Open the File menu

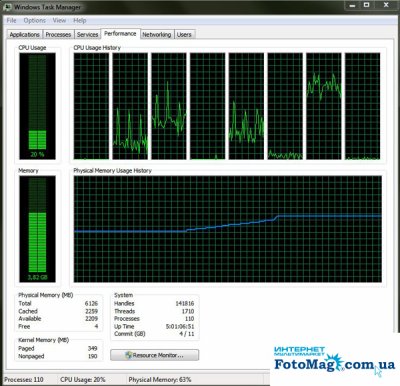pos(11,20)
